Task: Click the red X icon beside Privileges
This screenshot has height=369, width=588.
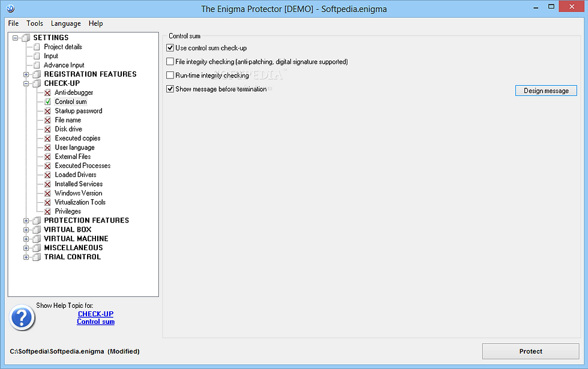Action: [47, 211]
